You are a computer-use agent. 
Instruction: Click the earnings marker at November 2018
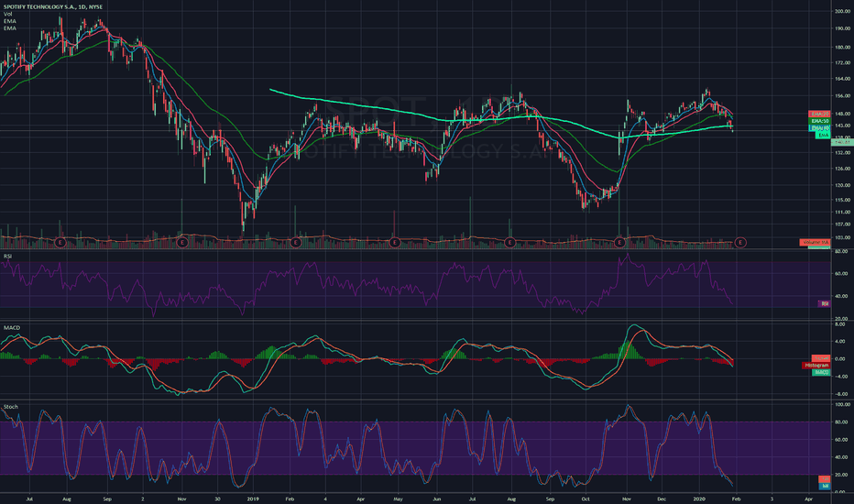point(182,243)
